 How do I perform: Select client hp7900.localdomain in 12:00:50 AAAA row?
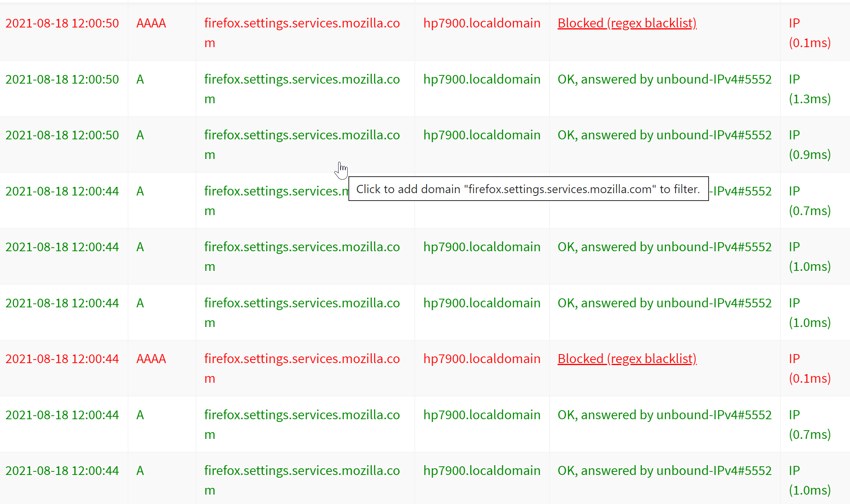coord(482,23)
